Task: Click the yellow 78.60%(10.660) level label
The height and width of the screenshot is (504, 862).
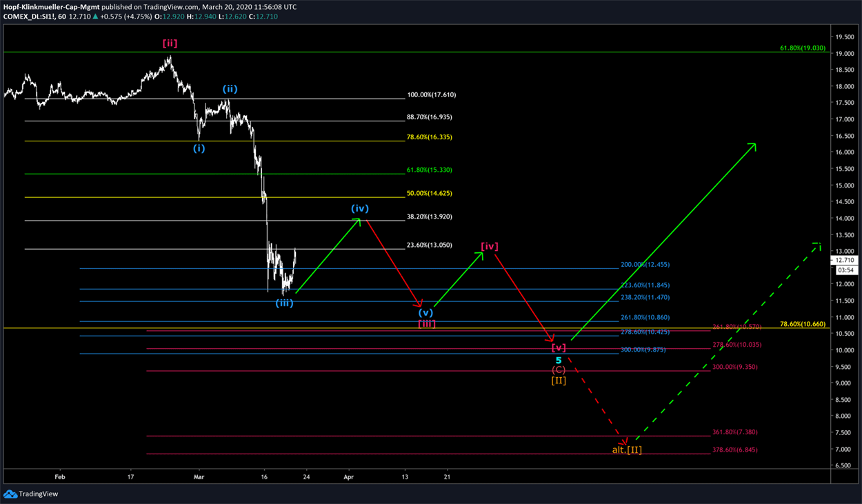Action: pos(802,324)
